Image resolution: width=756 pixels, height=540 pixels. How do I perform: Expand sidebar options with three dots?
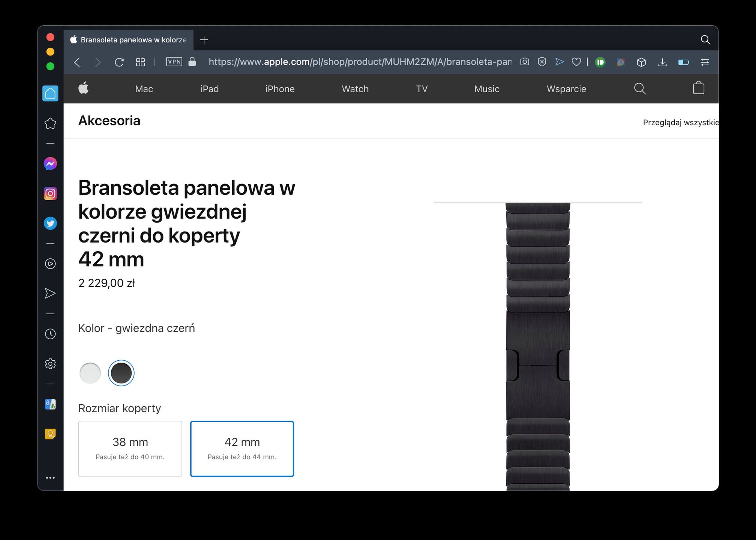pos(50,477)
